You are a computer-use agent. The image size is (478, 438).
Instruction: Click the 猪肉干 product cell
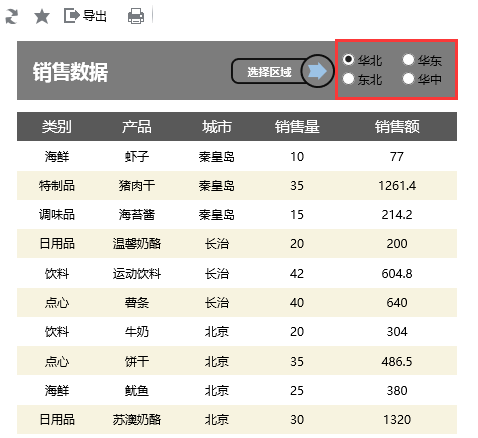tap(137, 185)
